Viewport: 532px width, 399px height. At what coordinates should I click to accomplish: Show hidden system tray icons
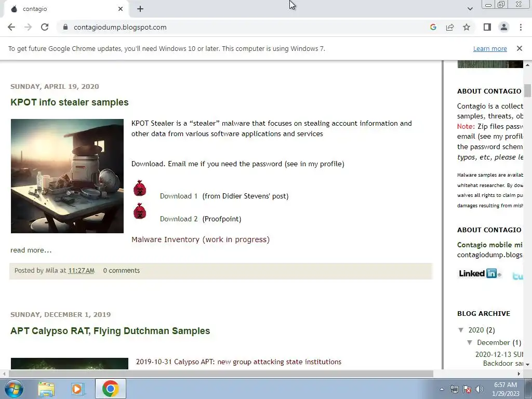click(x=442, y=389)
